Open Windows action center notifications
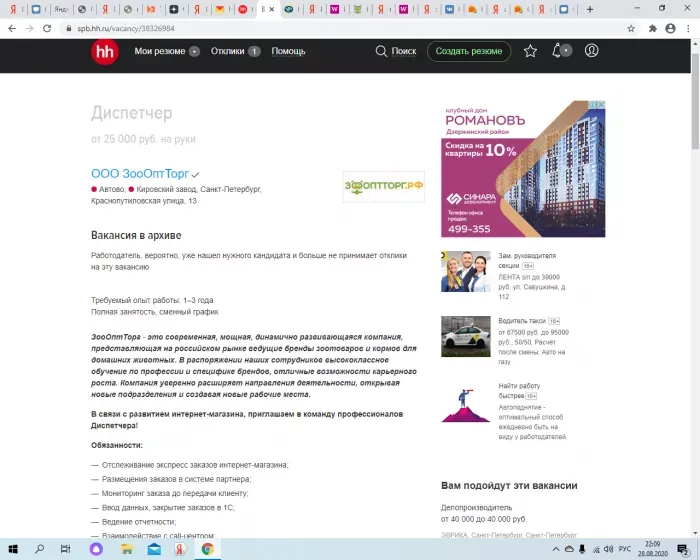 tap(683, 549)
